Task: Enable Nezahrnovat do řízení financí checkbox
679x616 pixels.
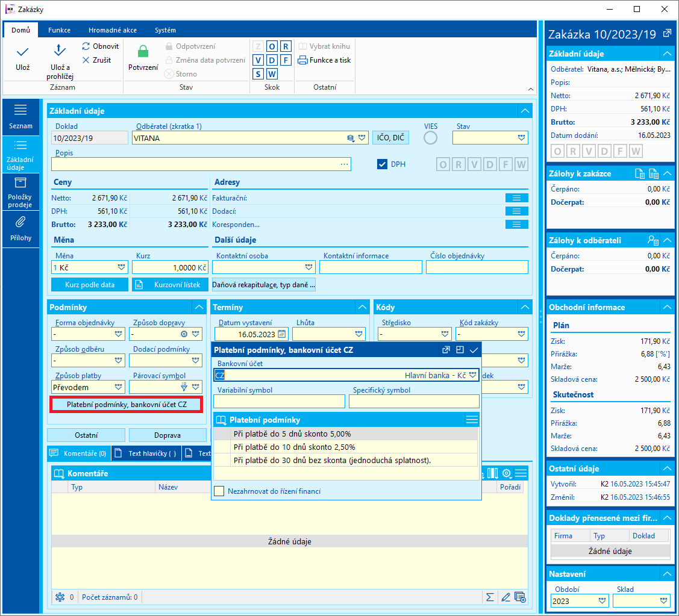Action: pyautogui.click(x=219, y=491)
